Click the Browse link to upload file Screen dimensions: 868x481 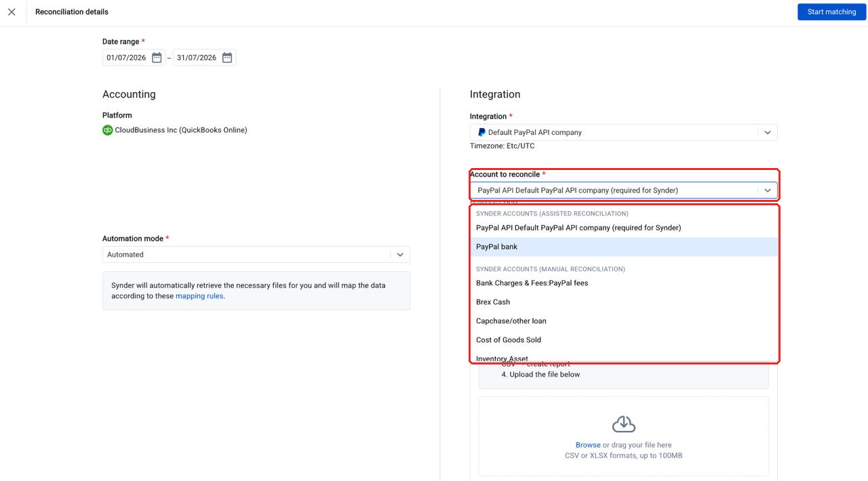pos(588,445)
